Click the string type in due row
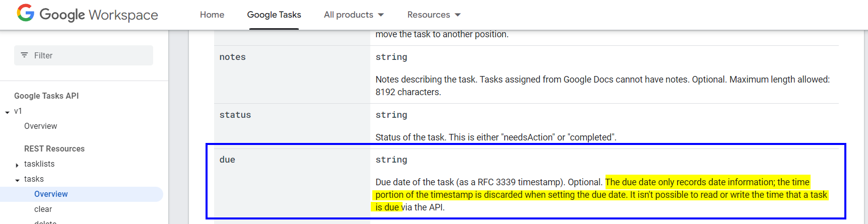 coord(391,160)
